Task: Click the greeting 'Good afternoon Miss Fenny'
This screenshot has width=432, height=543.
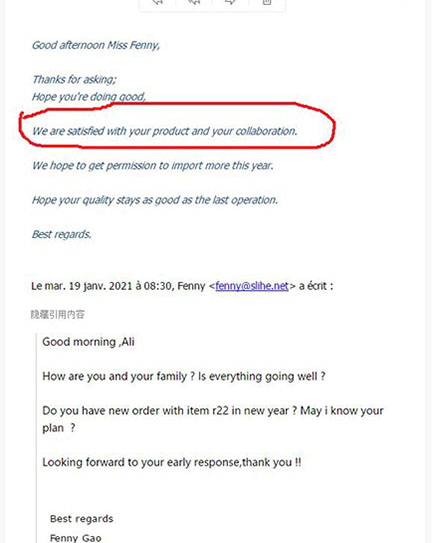Action: pyautogui.click(x=96, y=45)
